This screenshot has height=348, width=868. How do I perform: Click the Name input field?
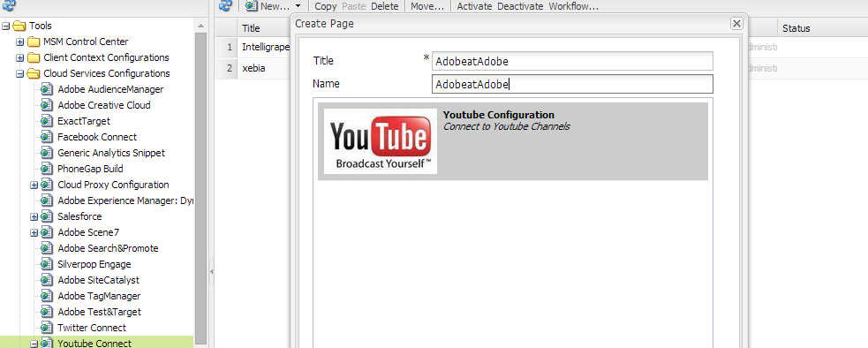point(572,84)
